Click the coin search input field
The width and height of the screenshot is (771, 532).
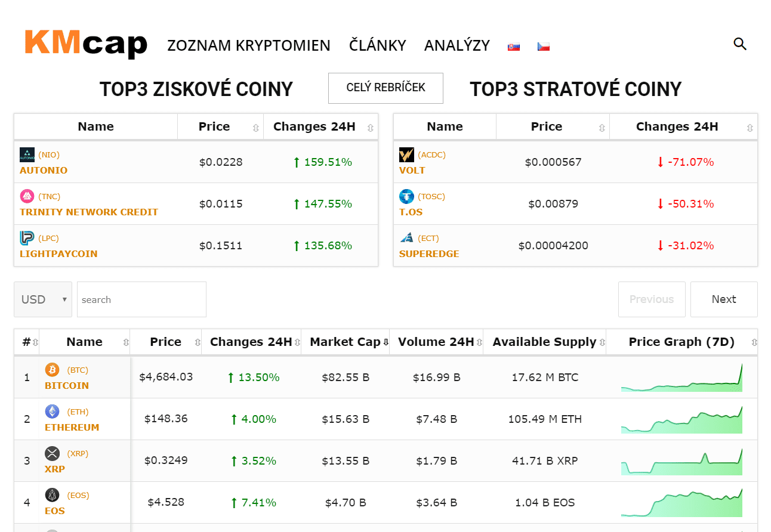[141, 299]
